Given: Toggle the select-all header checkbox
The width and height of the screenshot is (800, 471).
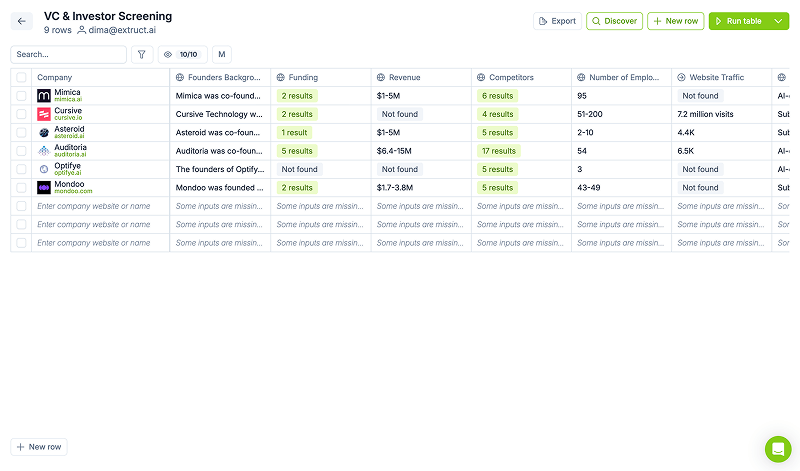Looking at the screenshot, I should 21,77.
